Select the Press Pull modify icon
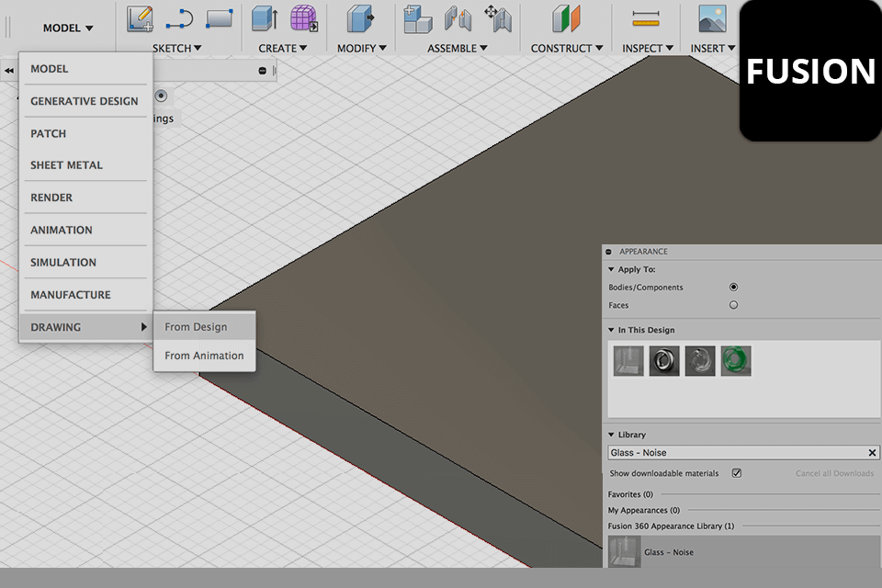This screenshot has width=882, height=588. (x=360, y=18)
